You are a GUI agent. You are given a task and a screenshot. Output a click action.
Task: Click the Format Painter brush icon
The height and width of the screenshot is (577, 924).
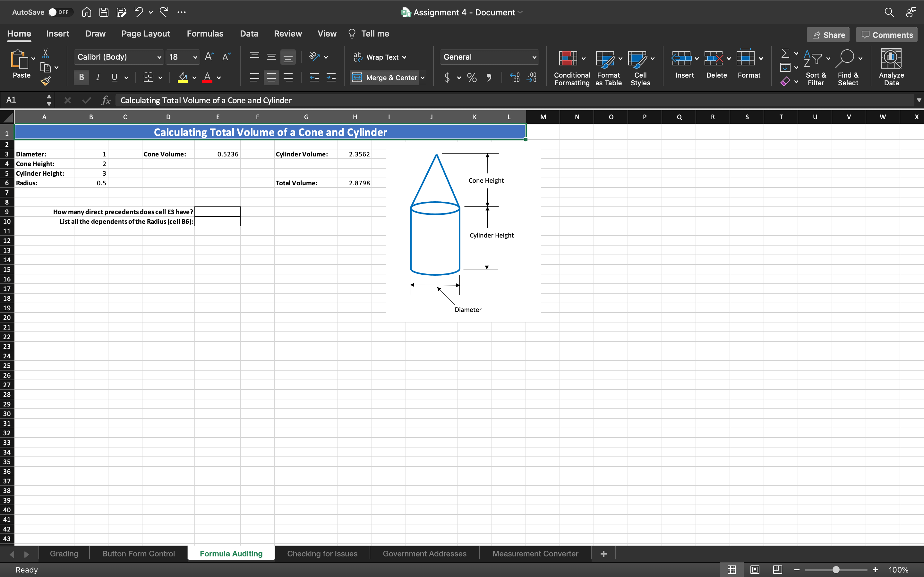(46, 81)
